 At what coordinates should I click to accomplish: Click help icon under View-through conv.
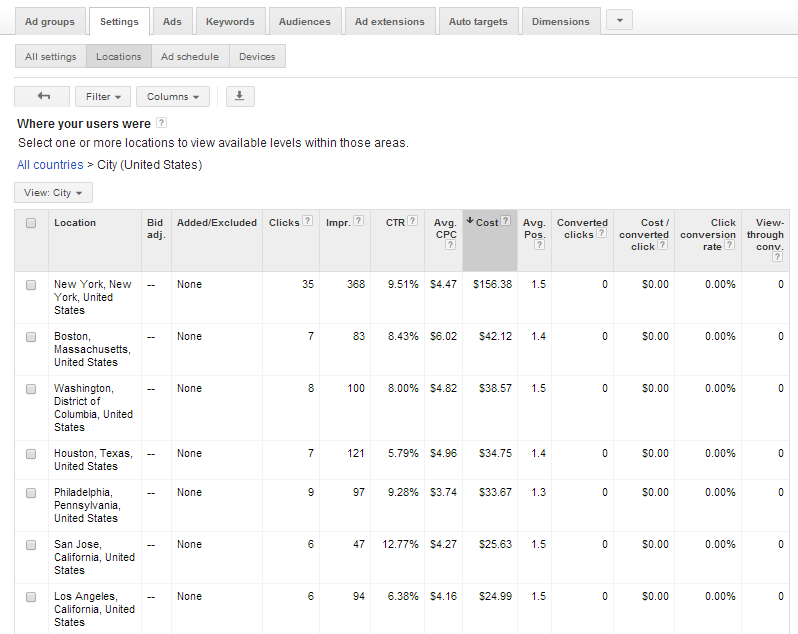pos(777,256)
